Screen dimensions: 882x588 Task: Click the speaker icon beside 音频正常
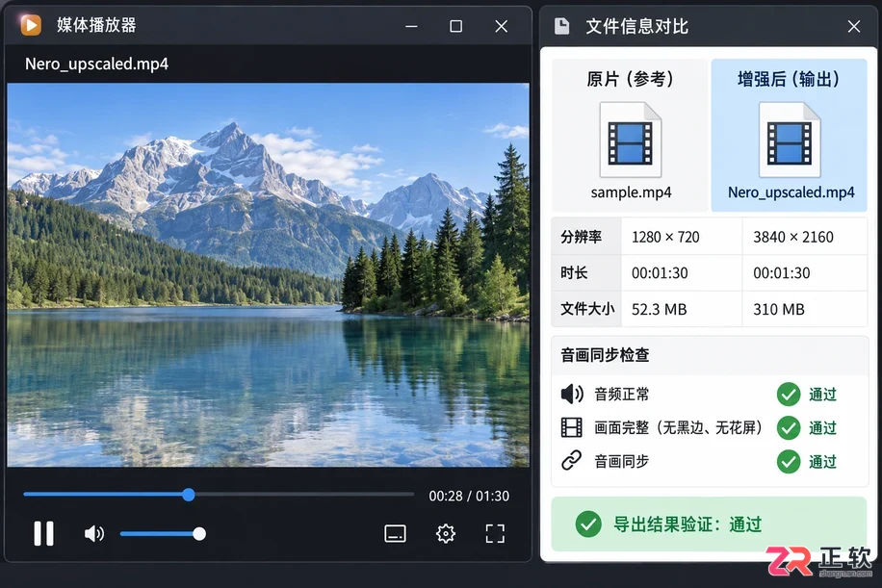tap(572, 394)
